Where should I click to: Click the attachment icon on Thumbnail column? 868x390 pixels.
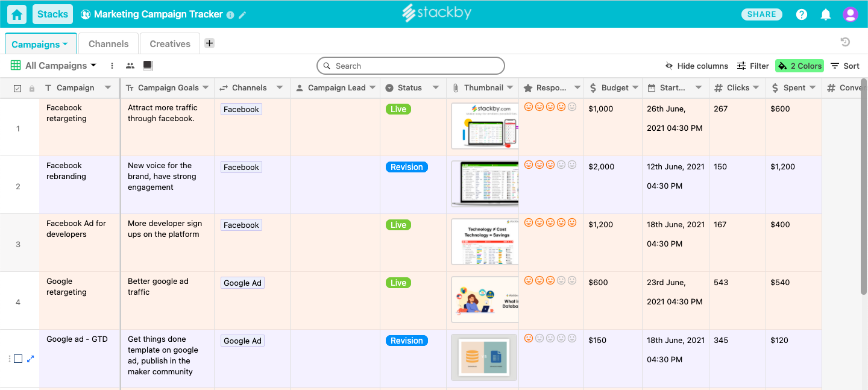456,88
